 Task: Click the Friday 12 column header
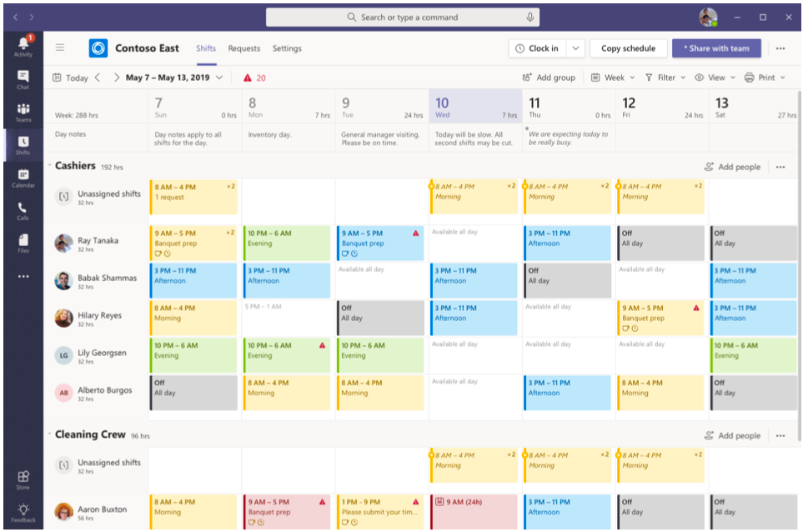(663, 107)
